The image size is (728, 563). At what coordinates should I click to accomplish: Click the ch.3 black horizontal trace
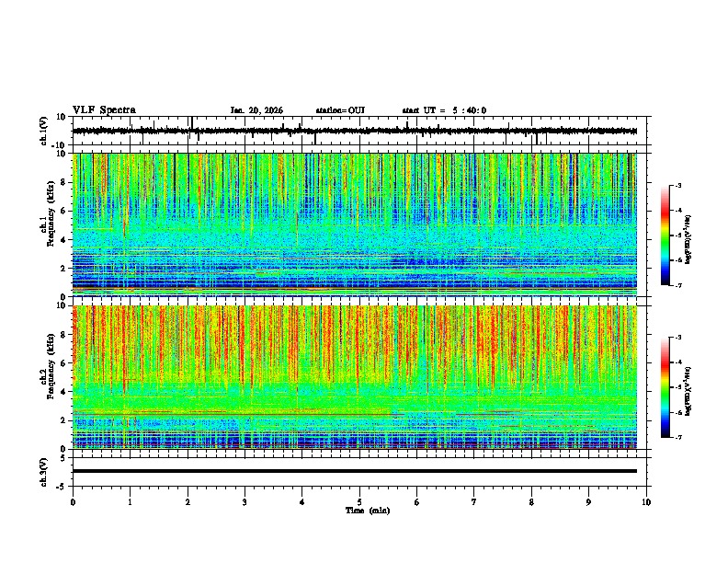(355, 471)
